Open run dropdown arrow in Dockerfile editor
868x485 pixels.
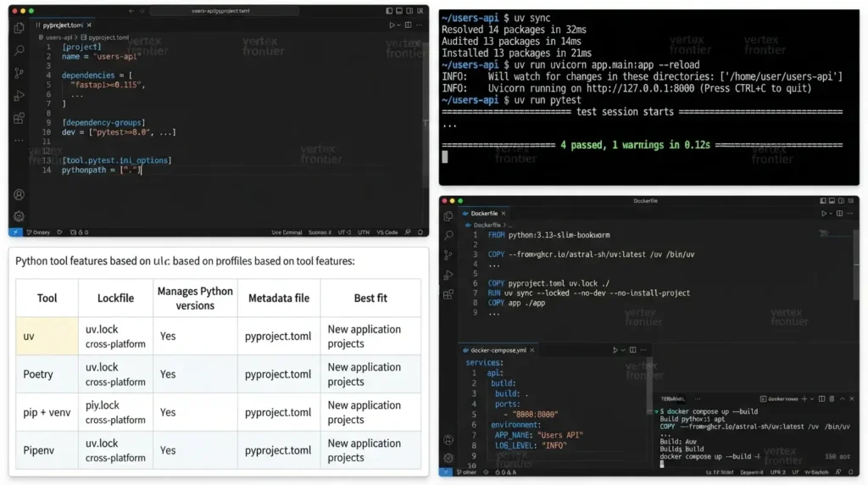[831, 213]
